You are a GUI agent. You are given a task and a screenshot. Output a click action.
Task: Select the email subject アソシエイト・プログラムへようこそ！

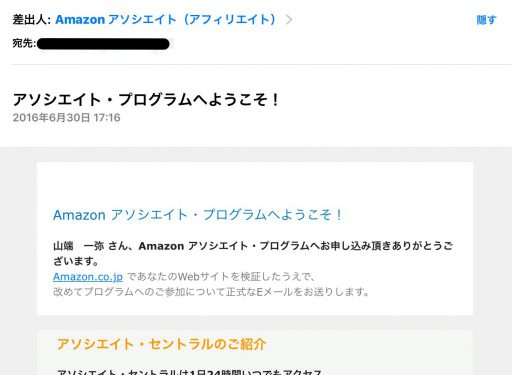click(x=146, y=100)
